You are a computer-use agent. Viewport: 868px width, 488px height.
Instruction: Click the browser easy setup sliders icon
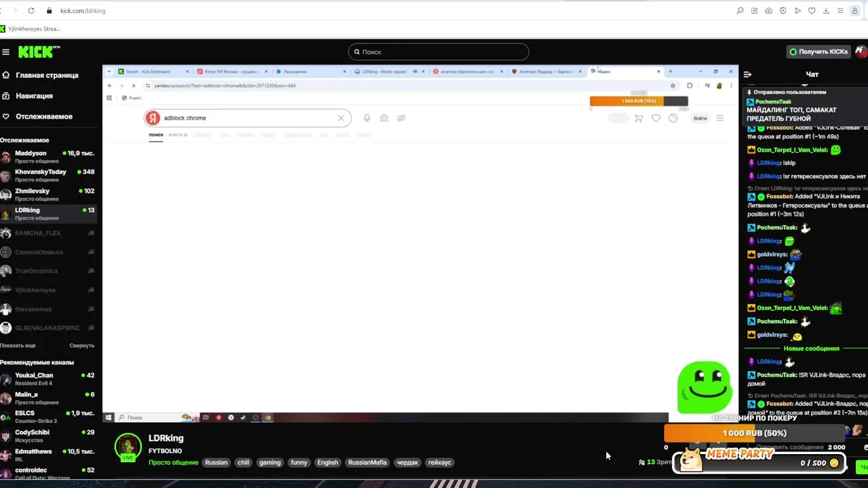[840, 11]
